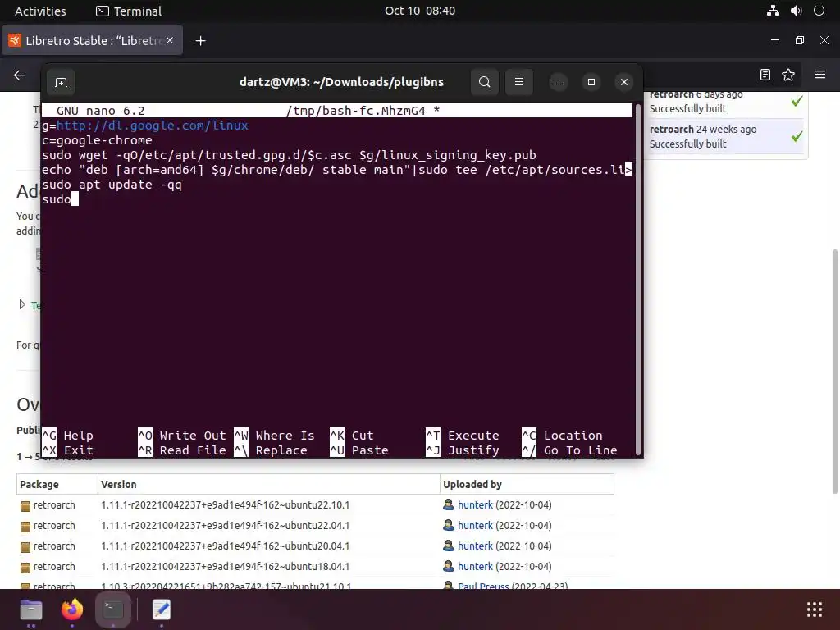Toggle Firefox reader view icon
Viewport: 840px width, 630px height.
tap(765, 75)
